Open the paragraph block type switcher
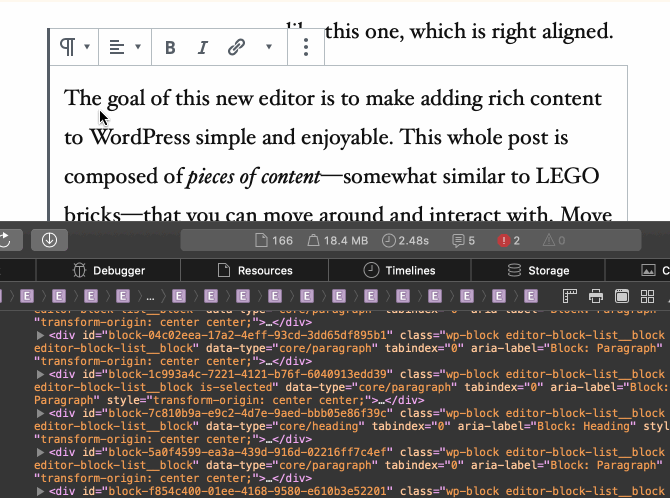This screenshot has height=498, width=670. pyautogui.click(x=74, y=47)
